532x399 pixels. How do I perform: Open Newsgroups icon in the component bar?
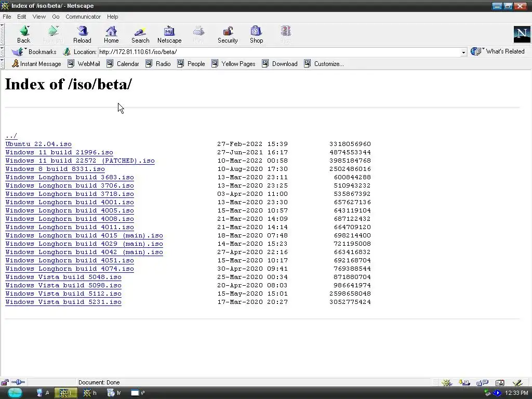point(482,383)
